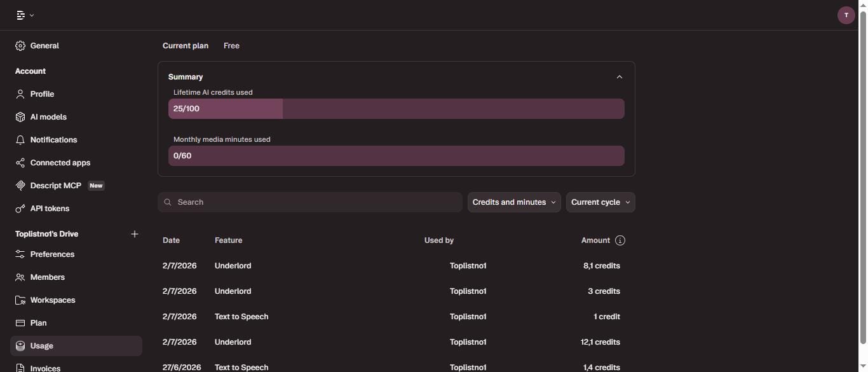Open Members page

click(76, 277)
